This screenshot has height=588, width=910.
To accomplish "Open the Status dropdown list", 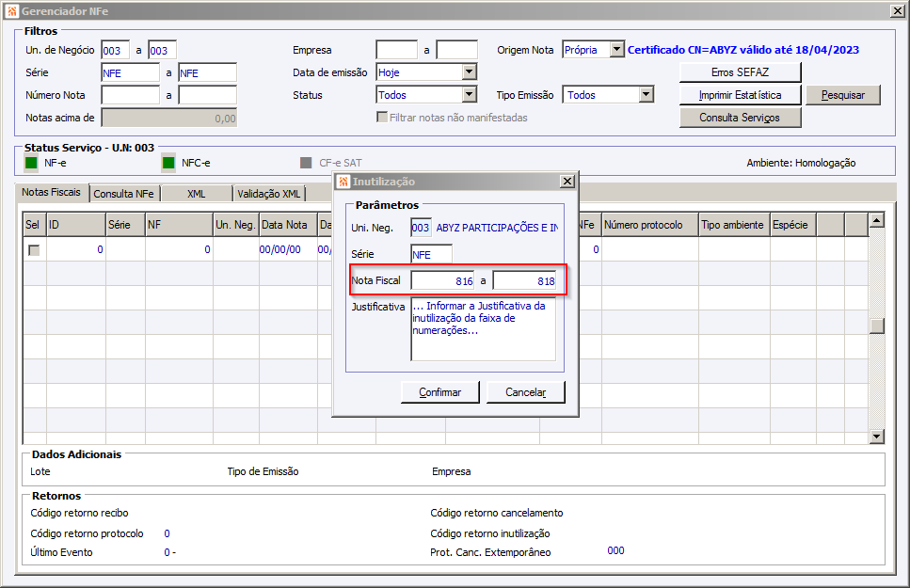I will (x=470, y=95).
